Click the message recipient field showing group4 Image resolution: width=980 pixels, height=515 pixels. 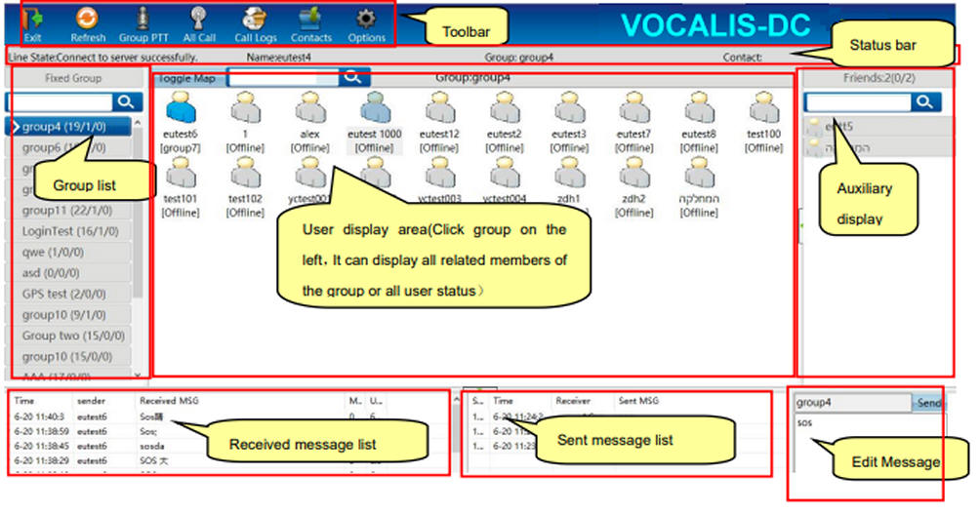[852, 403]
